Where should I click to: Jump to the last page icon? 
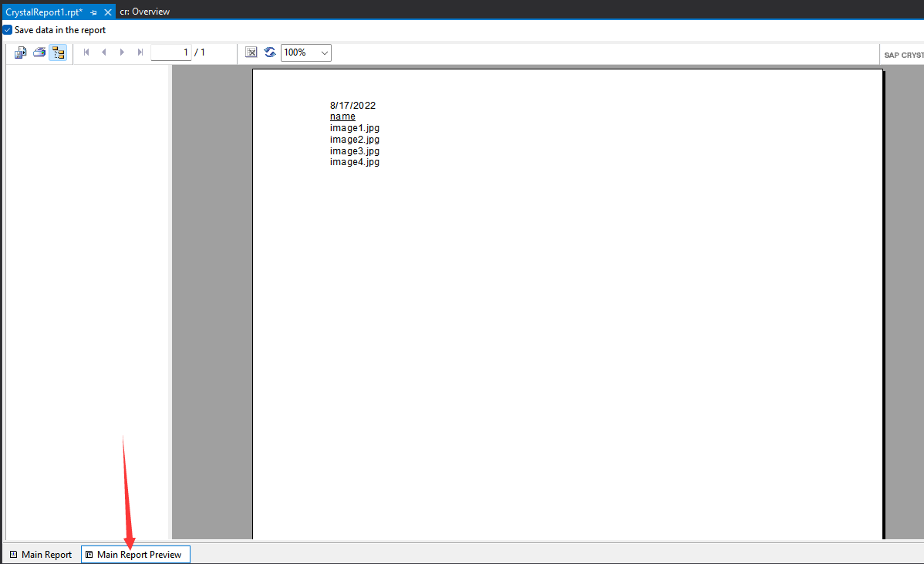[x=140, y=52]
